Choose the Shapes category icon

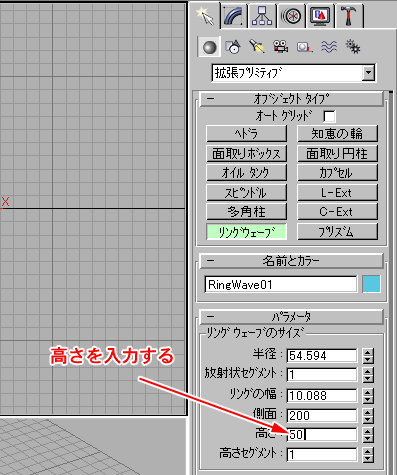tap(233, 47)
